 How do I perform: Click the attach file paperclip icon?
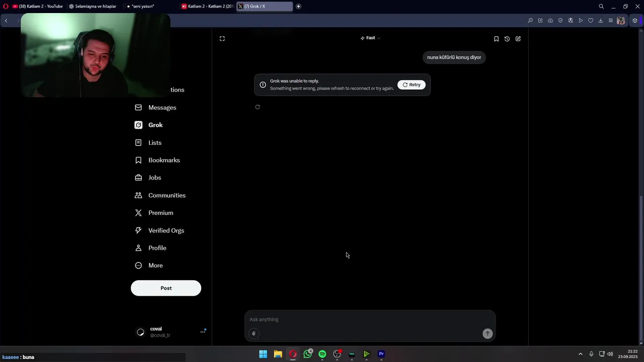(254, 333)
